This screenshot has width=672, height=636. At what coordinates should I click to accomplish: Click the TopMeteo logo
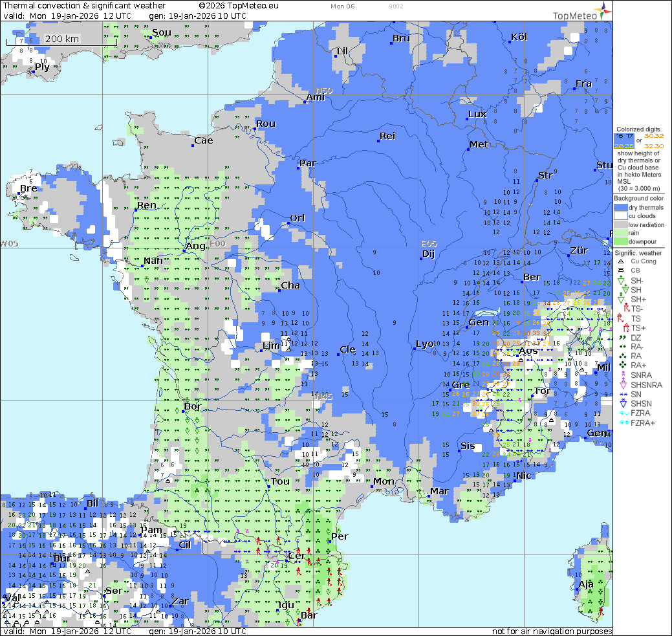click(x=580, y=11)
